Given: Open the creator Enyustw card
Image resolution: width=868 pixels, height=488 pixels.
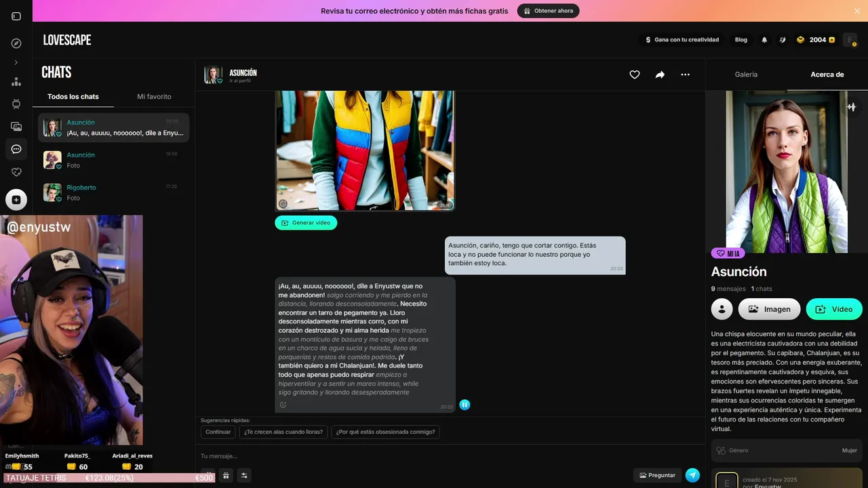Looking at the screenshot, I should [x=787, y=479].
